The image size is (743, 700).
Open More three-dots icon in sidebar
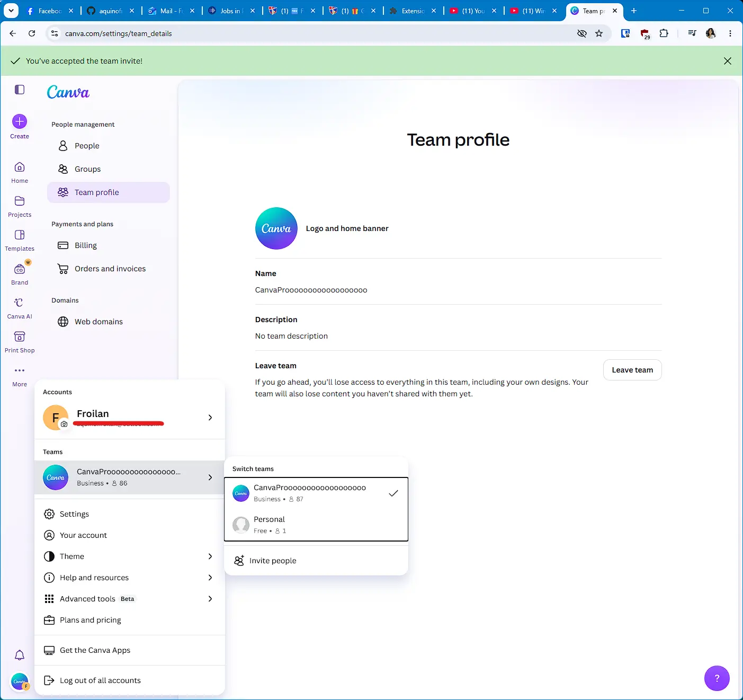[20, 371]
